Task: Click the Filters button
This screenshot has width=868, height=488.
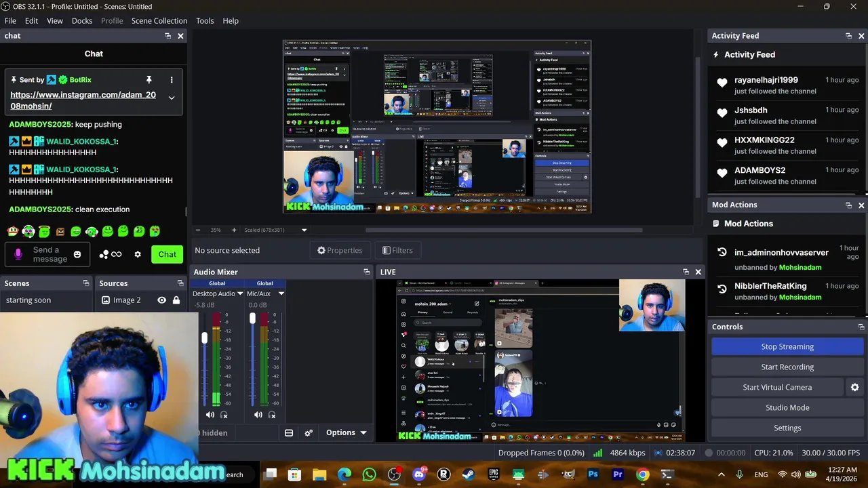Action: click(397, 250)
